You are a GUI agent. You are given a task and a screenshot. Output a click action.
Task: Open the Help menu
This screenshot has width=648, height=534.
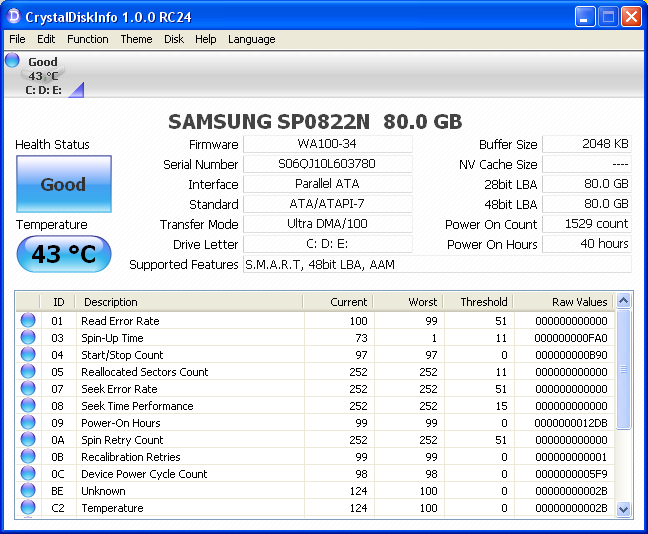[206, 39]
